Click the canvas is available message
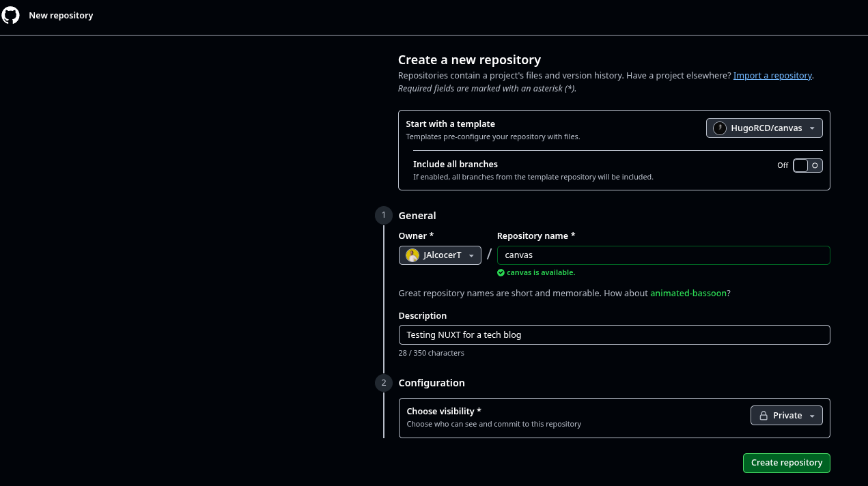This screenshot has width=868, height=486. click(x=541, y=272)
